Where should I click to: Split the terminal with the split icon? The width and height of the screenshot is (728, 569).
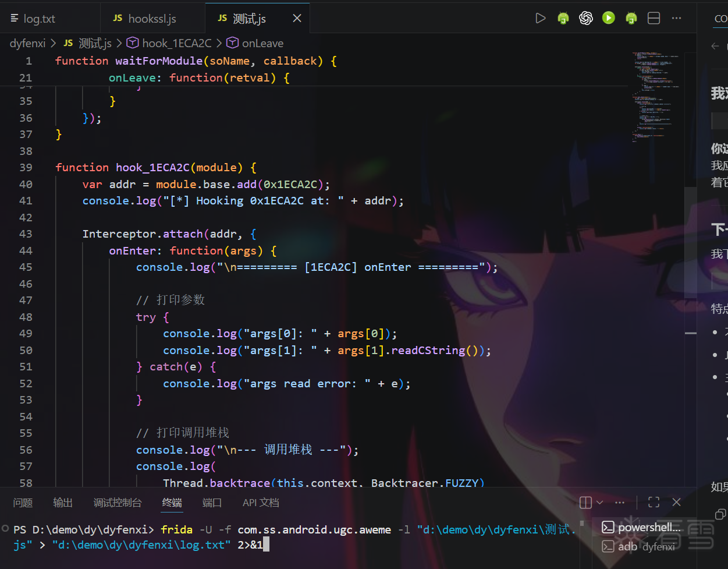[586, 503]
